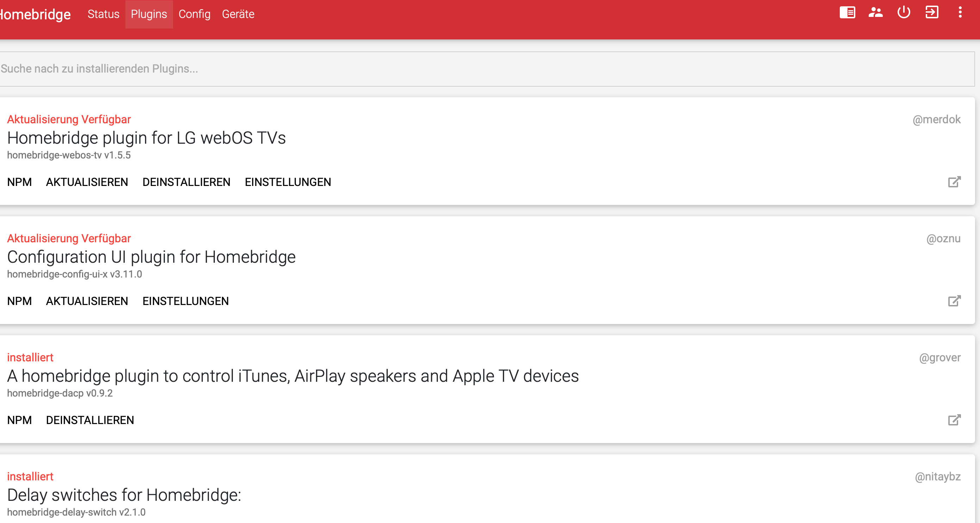
Task: Switch to the Status tab
Action: 104,14
